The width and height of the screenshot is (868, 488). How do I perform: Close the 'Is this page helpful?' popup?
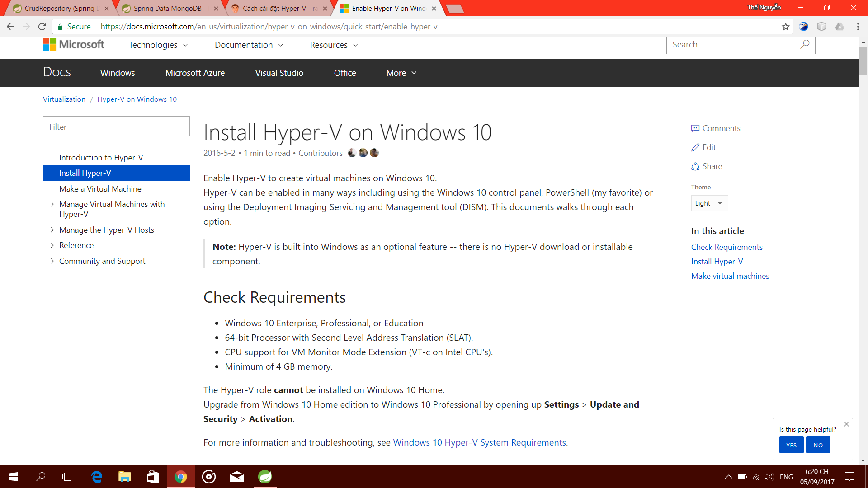coord(846,424)
